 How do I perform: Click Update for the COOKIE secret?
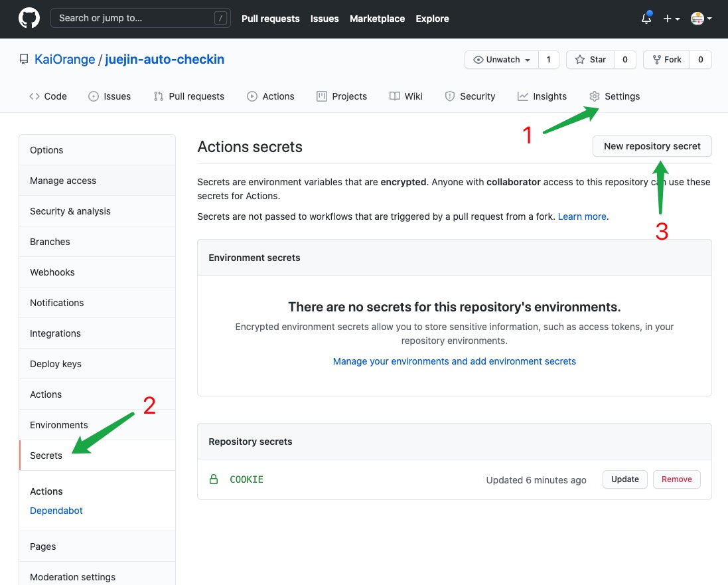[x=625, y=479]
